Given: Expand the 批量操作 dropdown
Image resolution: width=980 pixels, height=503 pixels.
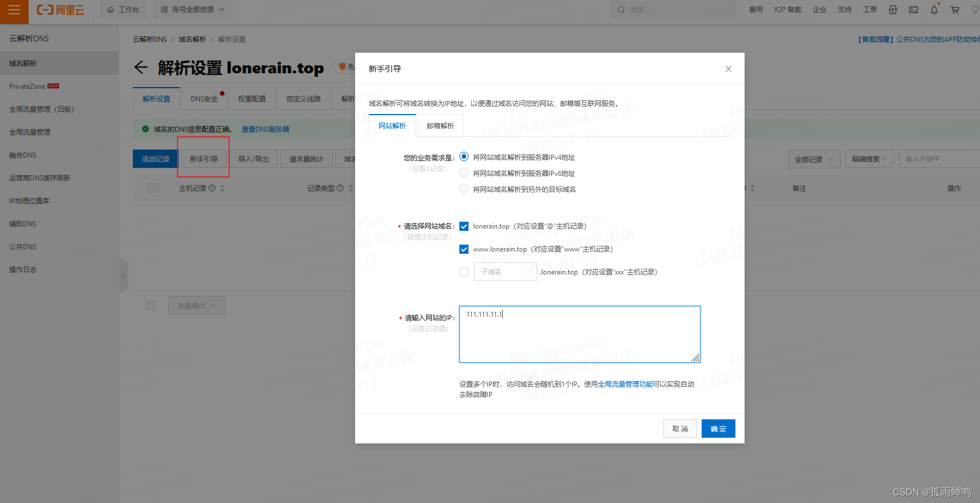Looking at the screenshot, I should coord(197,305).
